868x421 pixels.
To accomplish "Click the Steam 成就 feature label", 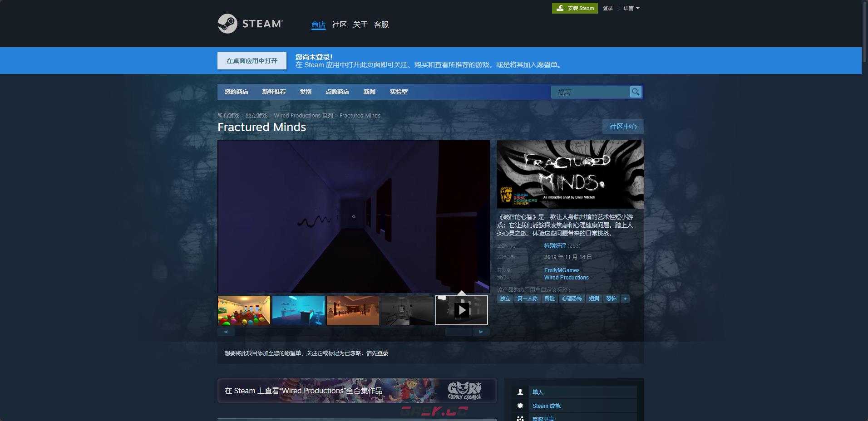I will [x=547, y=406].
